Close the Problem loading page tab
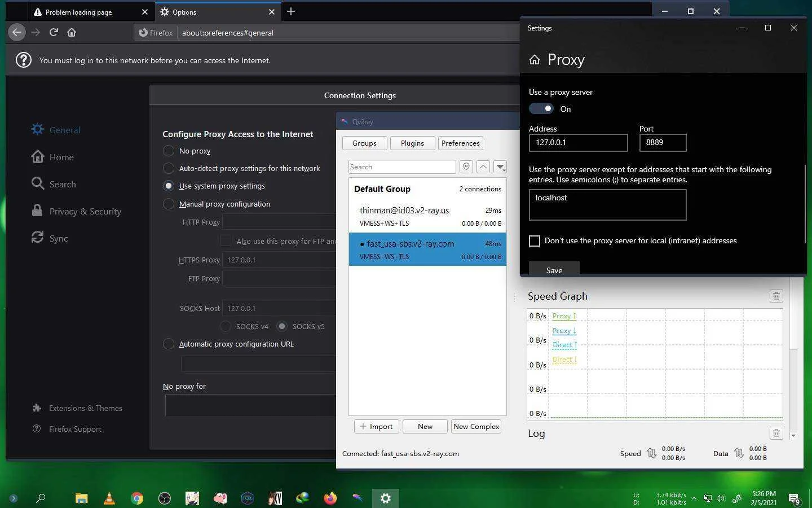Screen dimensions: 812x508 [145, 12]
